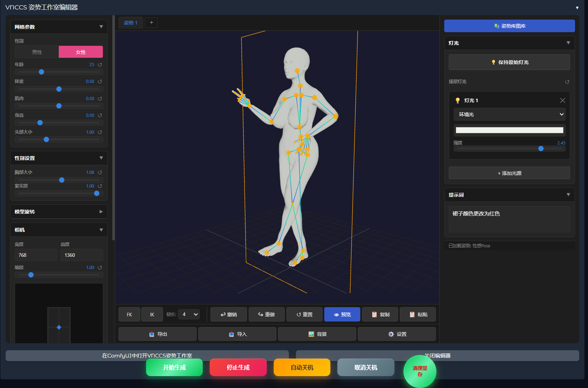
Task: Click the 宽度 width input field
Action: coord(36,255)
